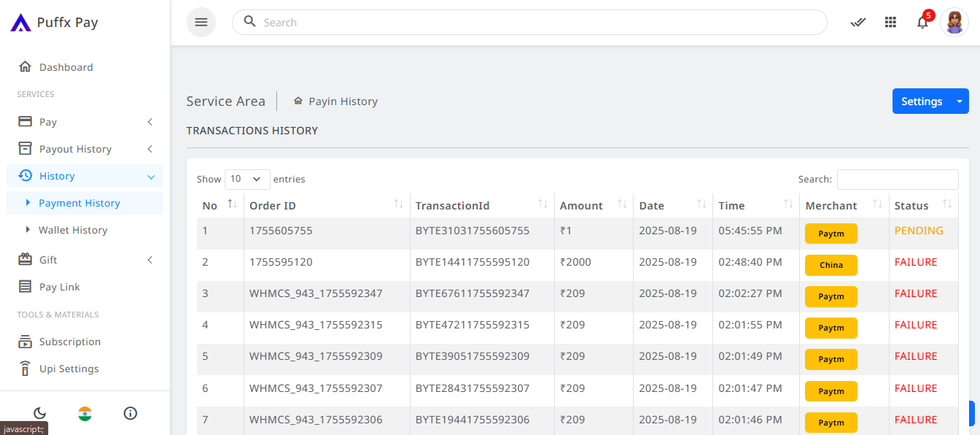The width and height of the screenshot is (980, 435).
Task: Click the PENDING status text
Action: (919, 231)
